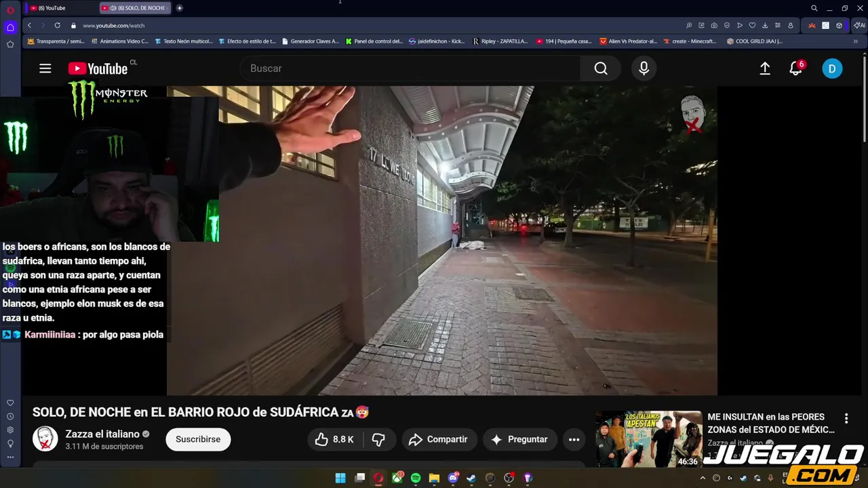Open Ripley - ZAPATILLA... bookmark

pyautogui.click(x=500, y=41)
